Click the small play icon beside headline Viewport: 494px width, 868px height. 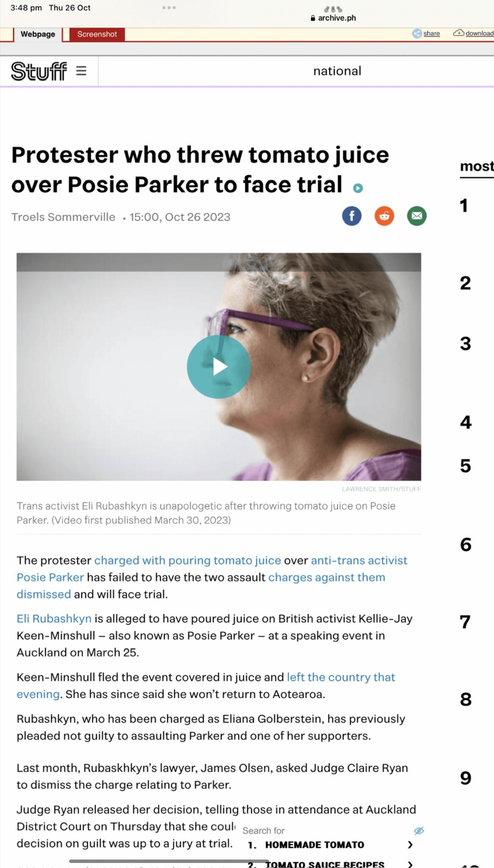tap(358, 188)
